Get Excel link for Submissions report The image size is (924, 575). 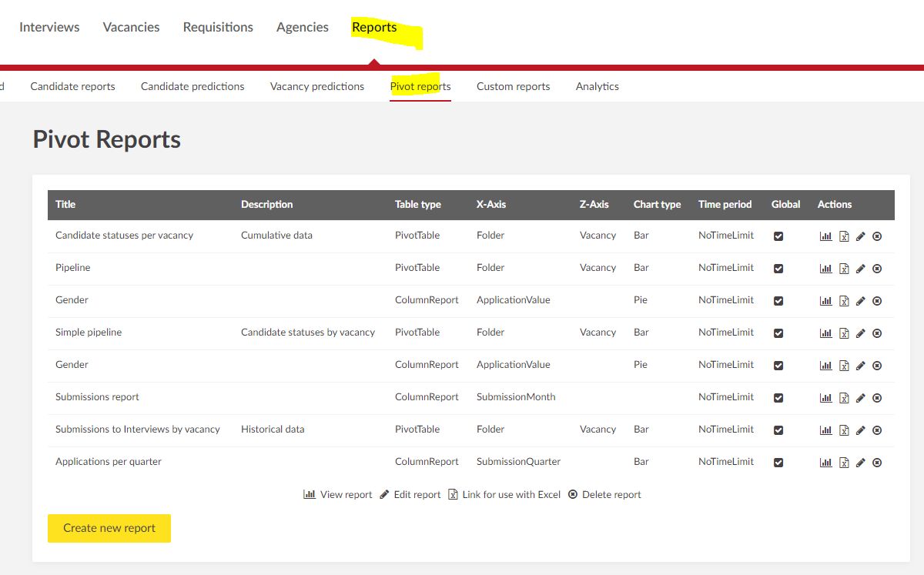[x=844, y=398]
